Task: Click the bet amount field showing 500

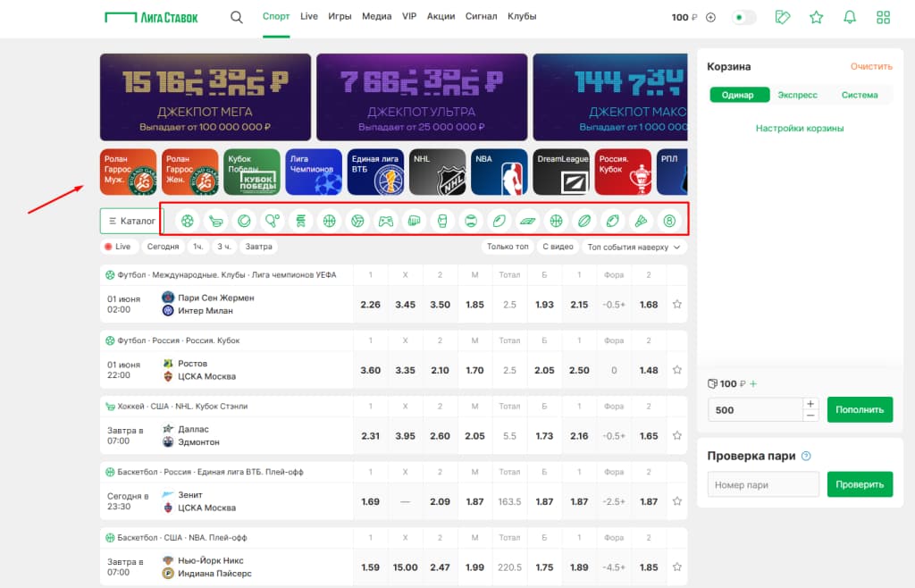Action: [x=755, y=409]
